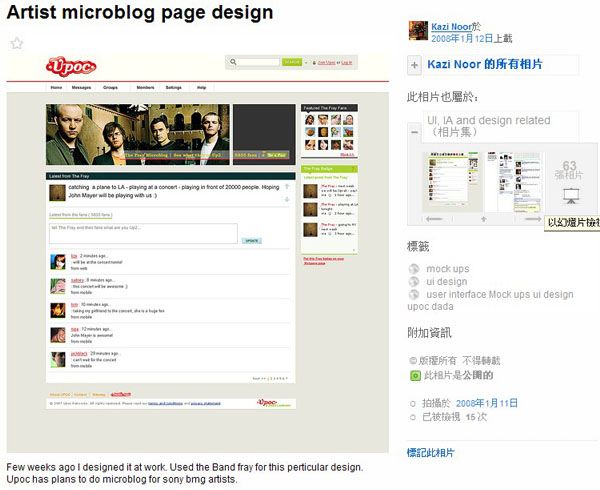The width and height of the screenshot is (600, 490).
Task: Click the globe icon beside 'mock ups' tag
Action: [x=414, y=269]
